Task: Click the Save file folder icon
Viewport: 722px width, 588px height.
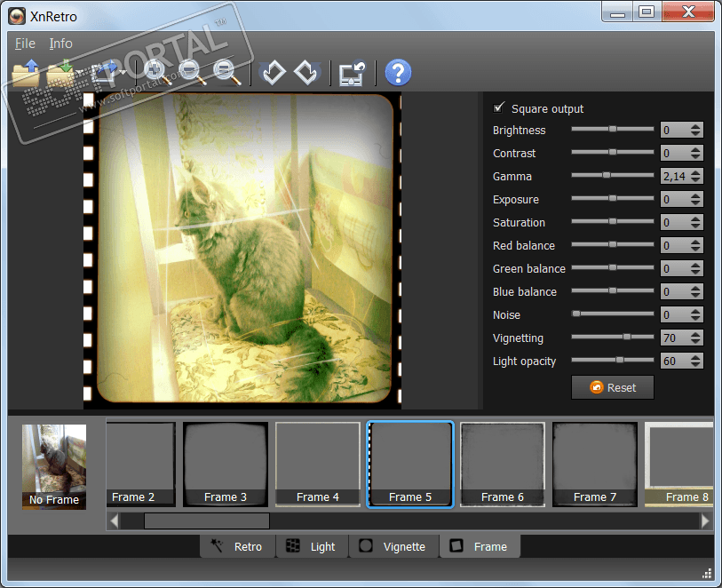Action: (60, 73)
